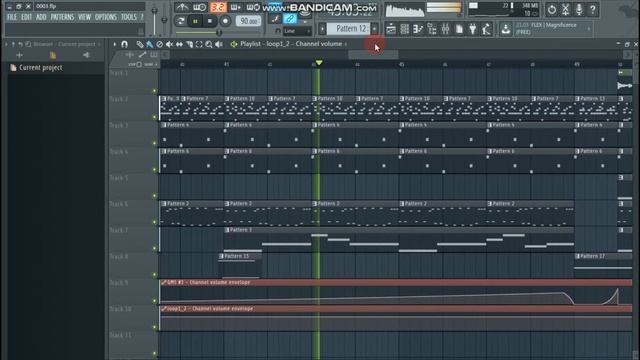Image resolution: width=640 pixels, height=360 pixels.
Task: Select the playlist Mute tool
Action: pyautogui.click(x=169, y=44)
